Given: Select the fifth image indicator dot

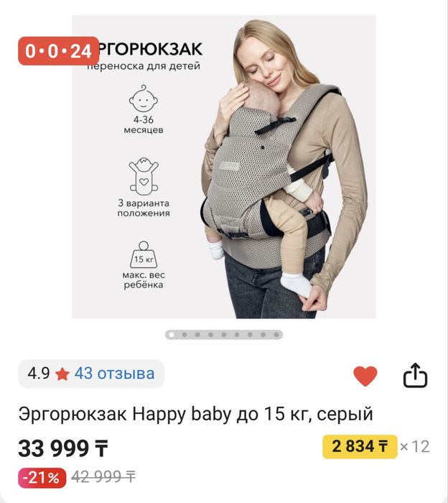Looking at the screenshot, I should (224, 335).
